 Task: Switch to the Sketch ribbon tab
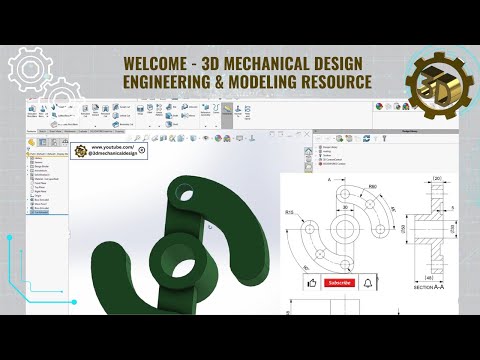click(42, 132)
